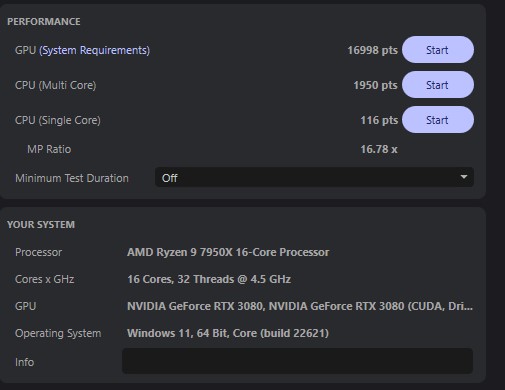
Task: Click the dropdown arrow beside Off
Action: (464, 177)
